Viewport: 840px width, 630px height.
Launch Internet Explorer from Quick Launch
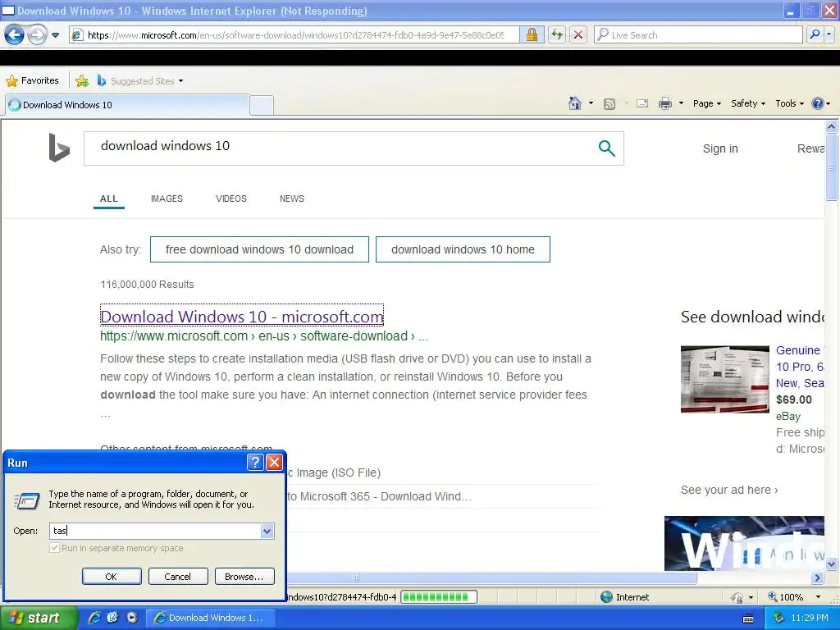coord(94,618)
